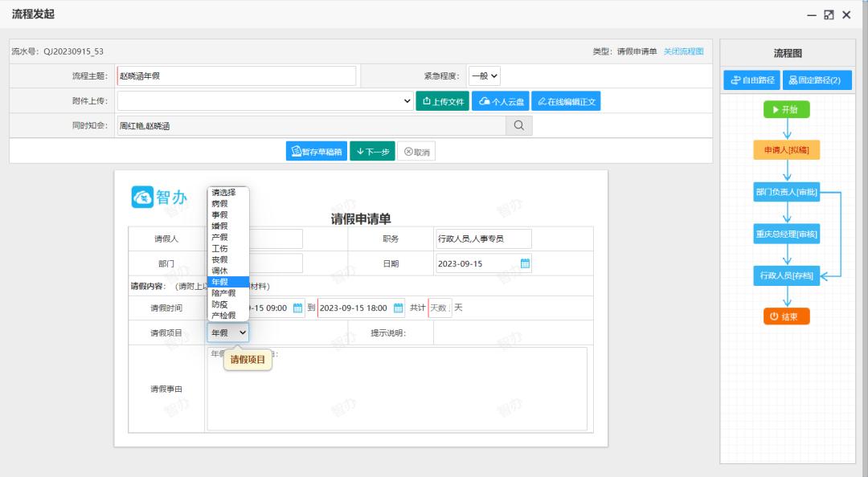Click the magnifier icon beside 同时知会 field
This screenshot has width=868, height=477.
click(x=518, y=125)
